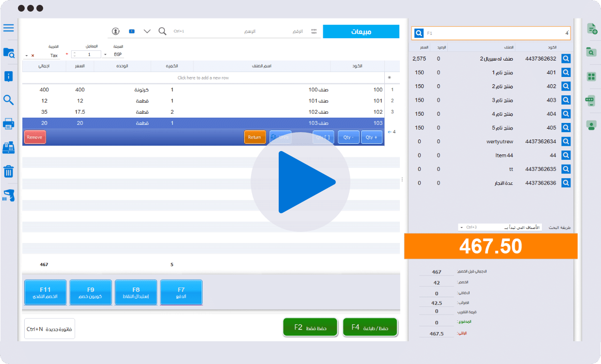Click the F1 item search field
Viewport: 601px width, 364px height.
pos(494,33)
